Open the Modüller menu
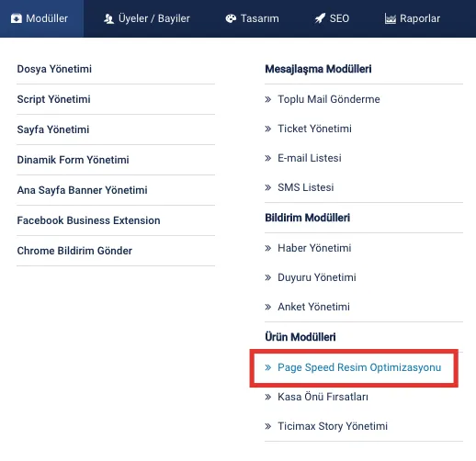Image resolution: width=476 pixels, height=461 pixels. 41,18
